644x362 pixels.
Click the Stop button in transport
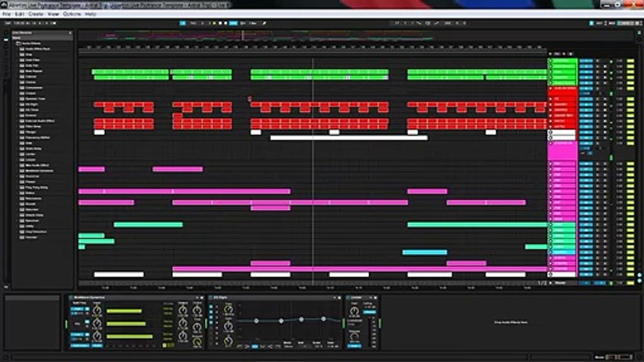point(220,23)
